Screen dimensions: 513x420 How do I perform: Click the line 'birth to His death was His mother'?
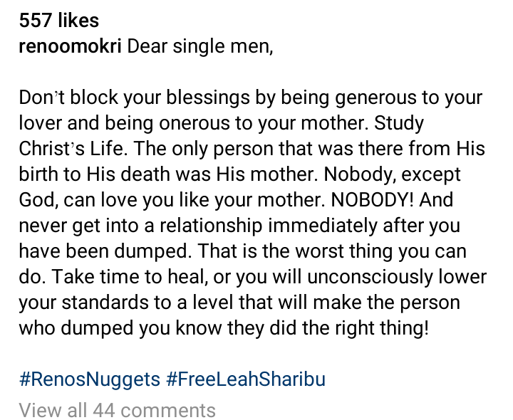(x=240, y=174)
